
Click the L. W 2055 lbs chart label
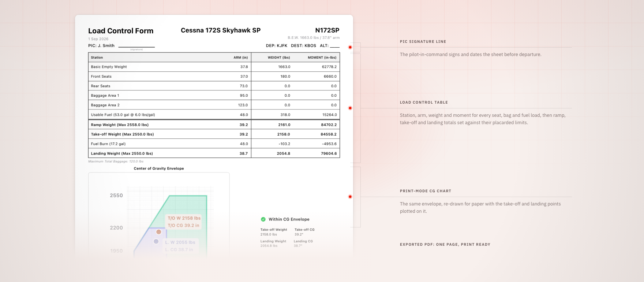tap(180, 242)
